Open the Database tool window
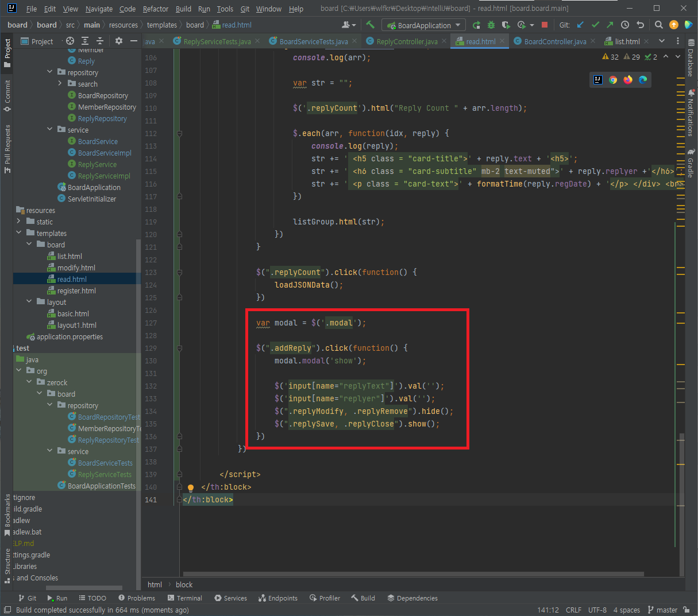This screenshot has width=698, height=616. click(x=691, y=59)
